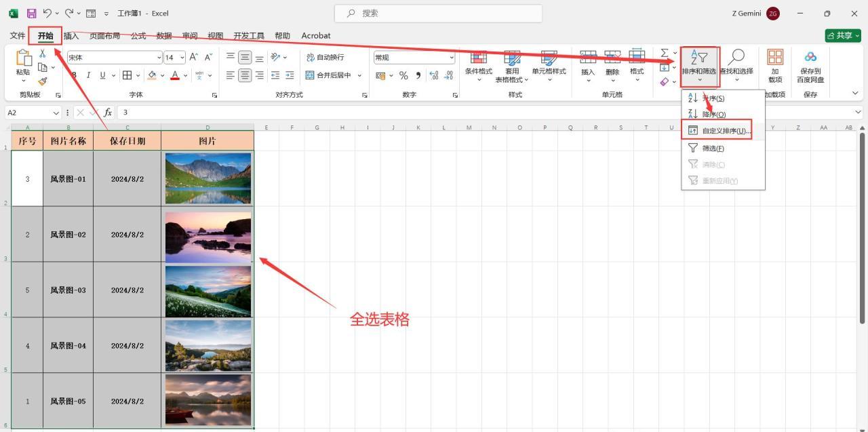Toggle top vertical alignment
868x432 pixels.
pyautogui.click(x=231, y=58)
